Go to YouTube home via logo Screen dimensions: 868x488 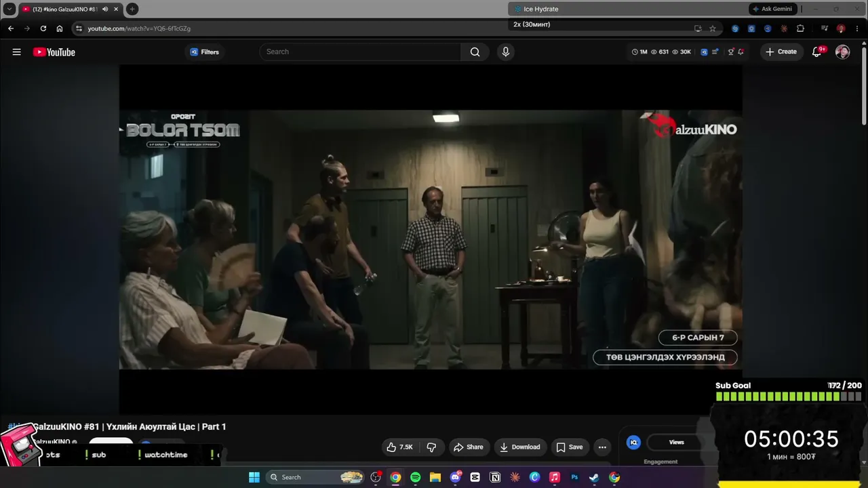(x=54, y=52)
